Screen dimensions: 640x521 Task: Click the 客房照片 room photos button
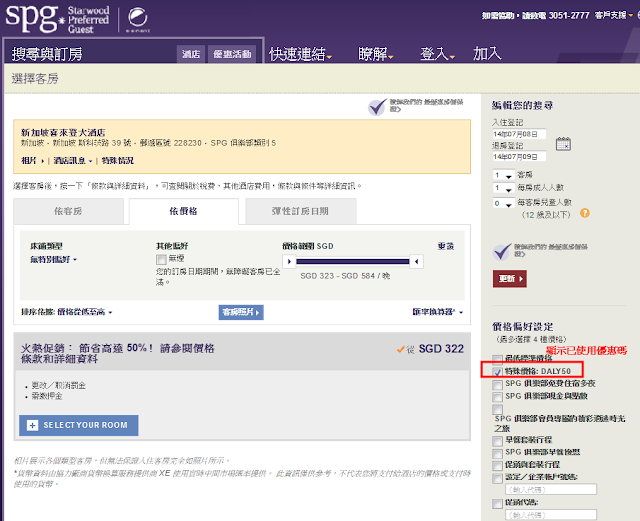(241, 312)
